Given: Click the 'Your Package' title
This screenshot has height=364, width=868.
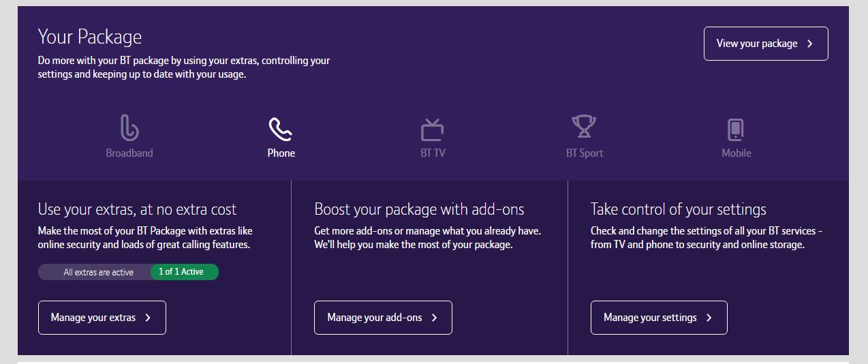Looking at the screenshot, I should [x=89, y=37].
